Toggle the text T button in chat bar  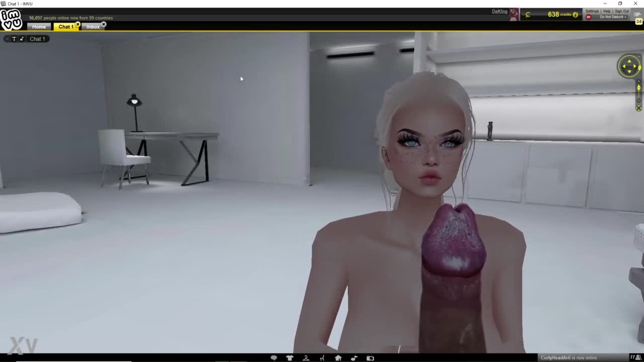pyautogui.click(x=14, y=39)
